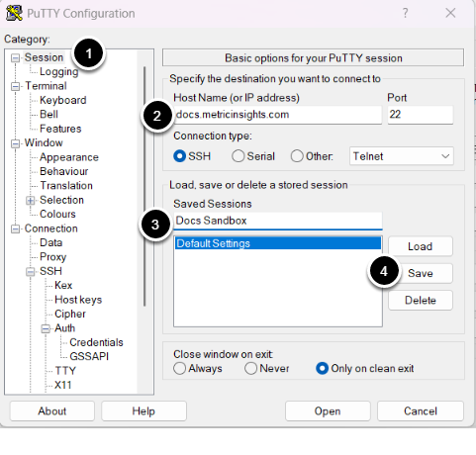Screen dimensions: 476x455
Task: Collapse the SSH tree node
Action: coord(31,272)
